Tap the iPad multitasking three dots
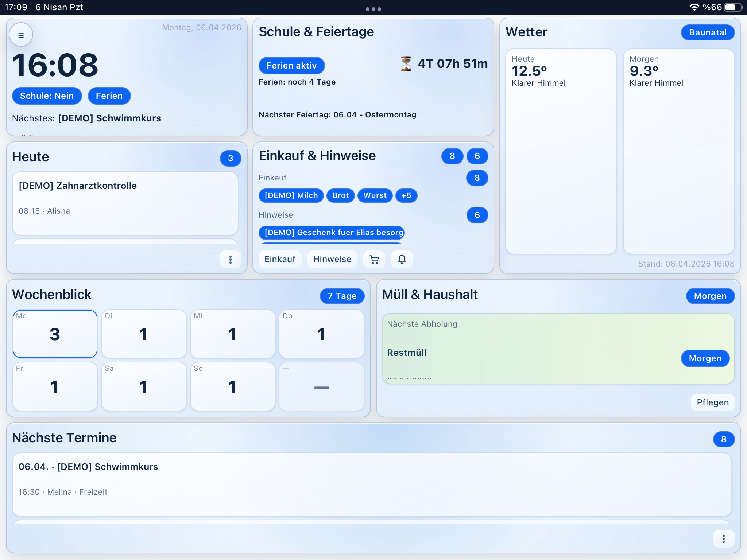 (373, 9)
